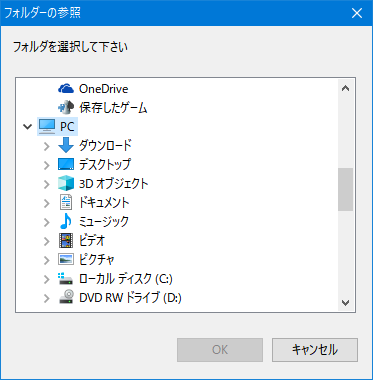The height and width of the screenshot is (380, 373).
Task: Expand the ピクチャ folder node
Action: pyautogui.click(x=47, y=260)
